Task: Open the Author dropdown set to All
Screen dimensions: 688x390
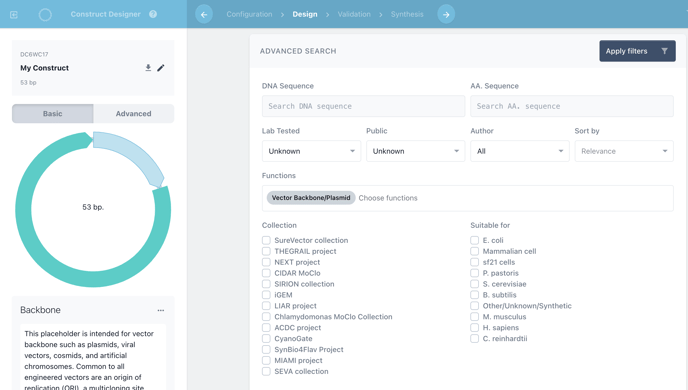Action: coord(520,151)
